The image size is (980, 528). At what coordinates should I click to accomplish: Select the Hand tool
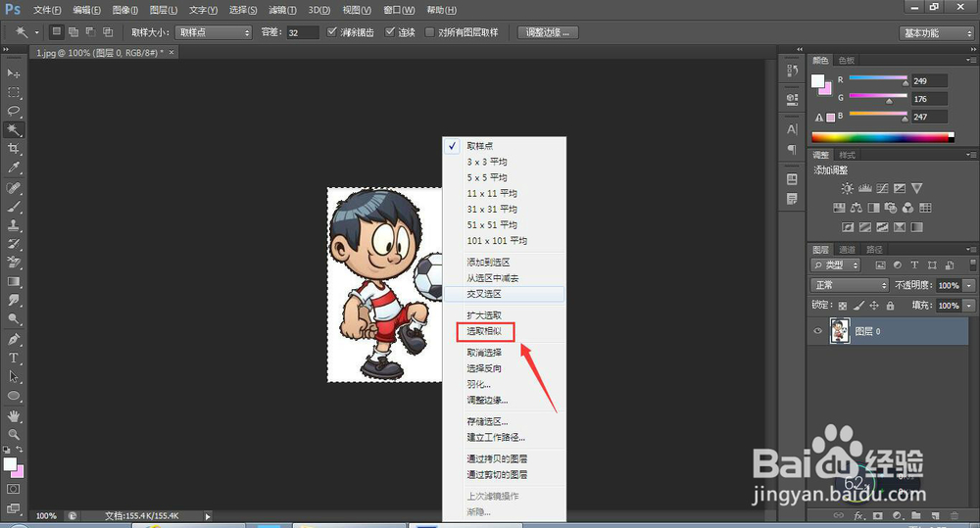click(x=14, y=415)
